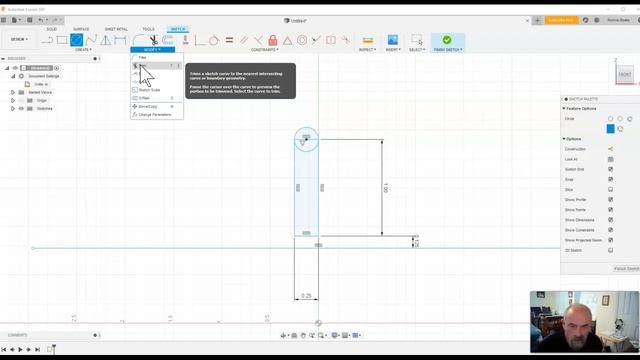Switch to the Surface tab
This screenshot has height=360, width=640.
[81, 29]
